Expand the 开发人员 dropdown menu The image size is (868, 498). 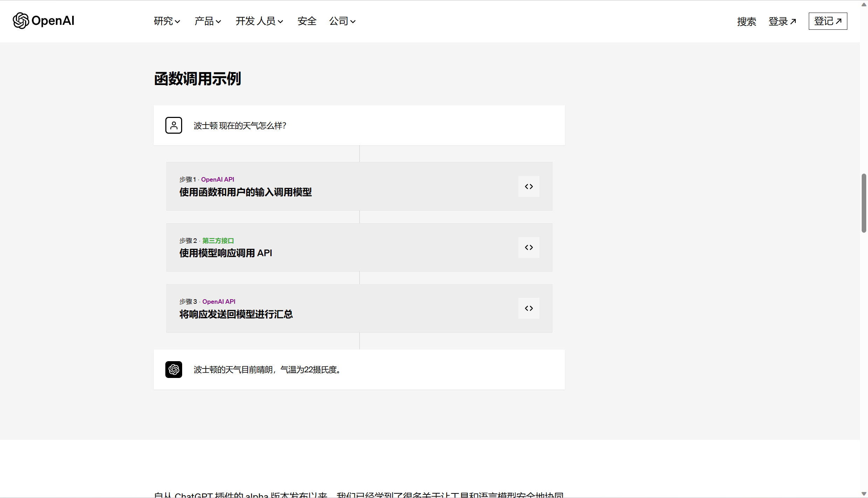(259, 21)
